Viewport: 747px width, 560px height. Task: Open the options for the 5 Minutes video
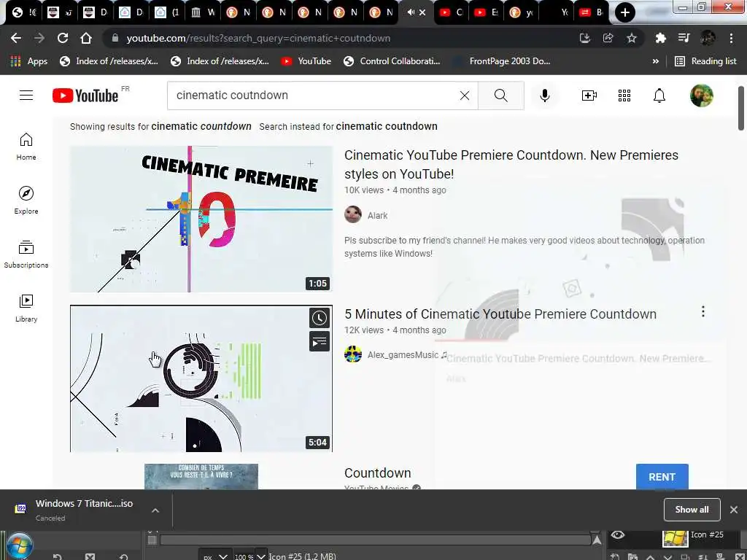click(703, 311)
